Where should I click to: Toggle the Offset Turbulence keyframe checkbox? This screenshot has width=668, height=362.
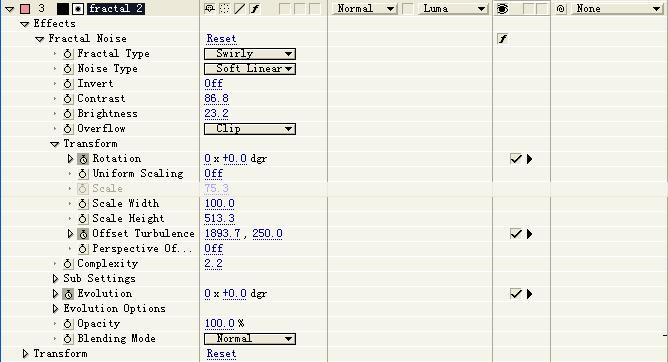coord(516,234)
